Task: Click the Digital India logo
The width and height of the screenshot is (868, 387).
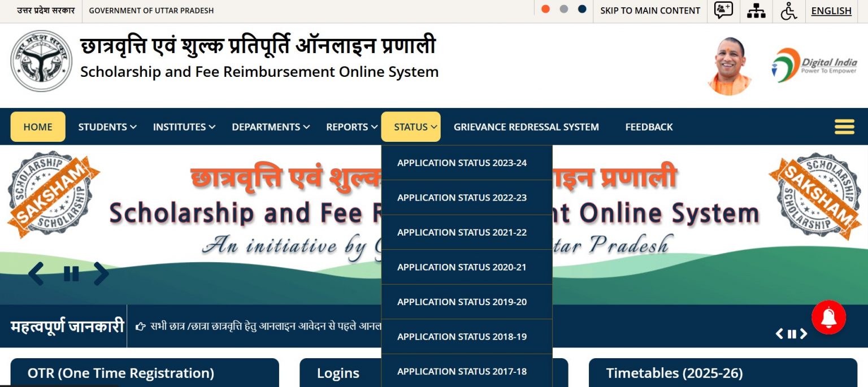Action: 814,66
